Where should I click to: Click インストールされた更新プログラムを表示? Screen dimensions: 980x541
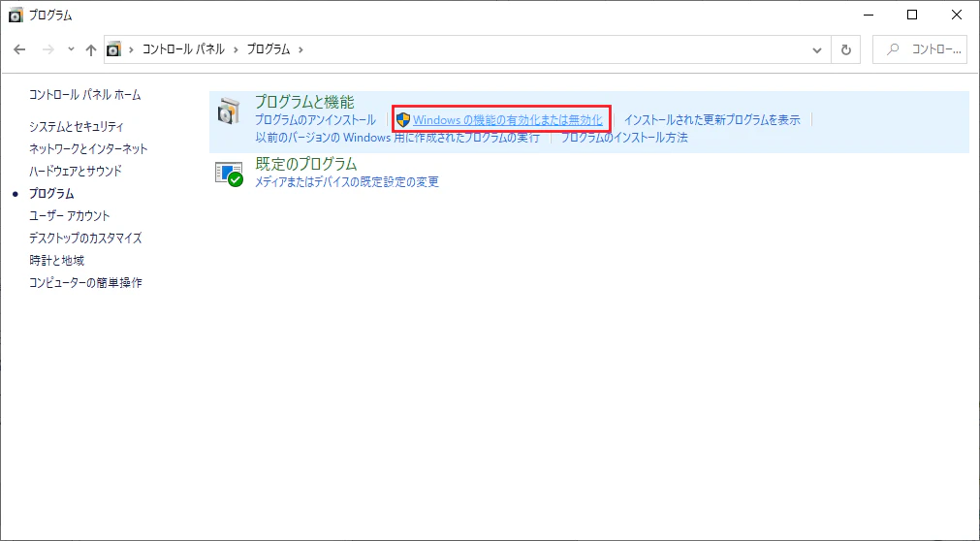711,119
